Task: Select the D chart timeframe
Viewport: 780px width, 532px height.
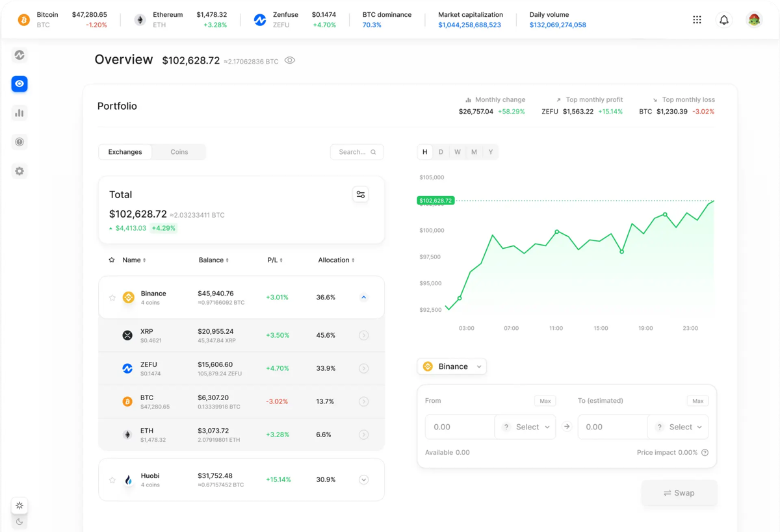Action: tap(441, 152)
